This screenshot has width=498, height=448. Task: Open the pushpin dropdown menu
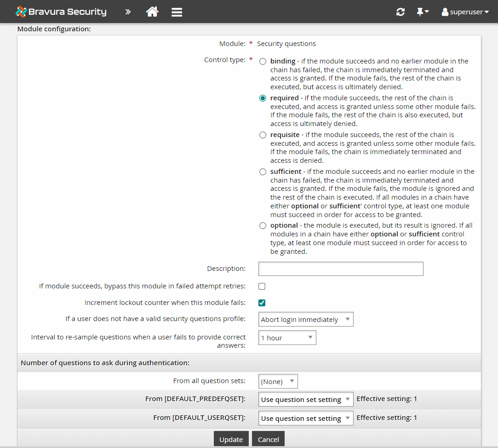click(426, 11)
